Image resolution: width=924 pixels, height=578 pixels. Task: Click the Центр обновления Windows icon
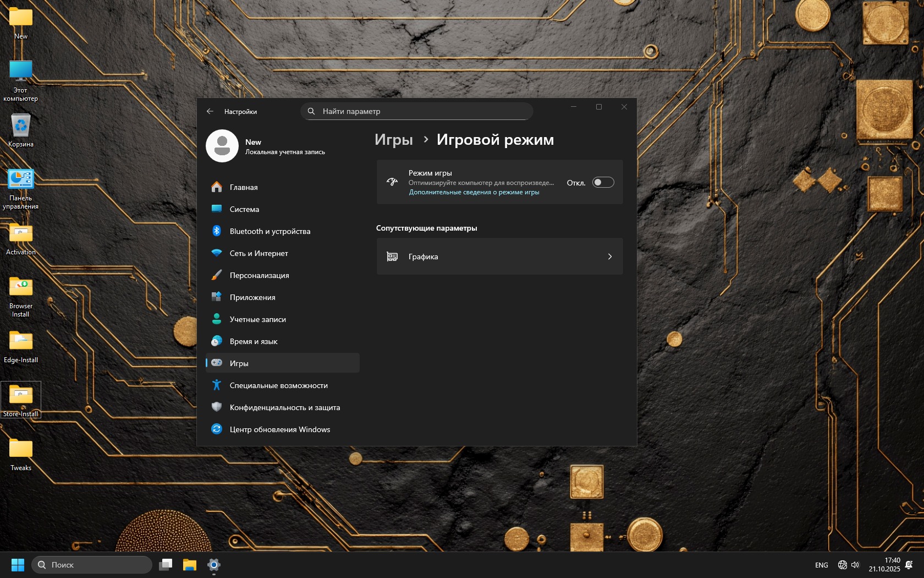click(x=217, y=429)
